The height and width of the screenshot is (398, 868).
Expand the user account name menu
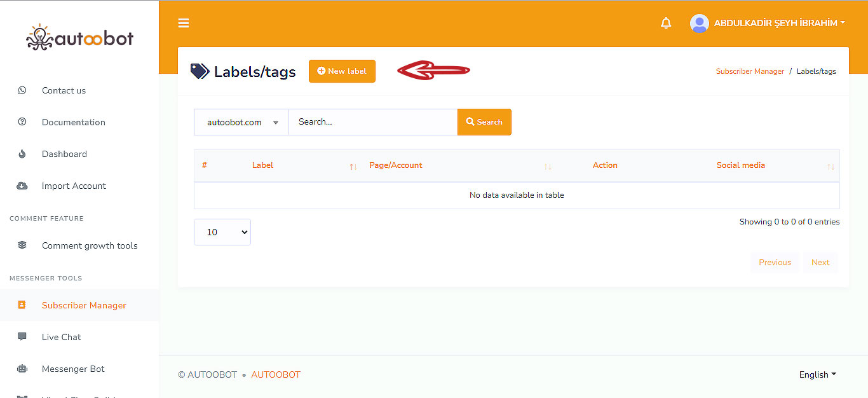[x=779, y=23]
